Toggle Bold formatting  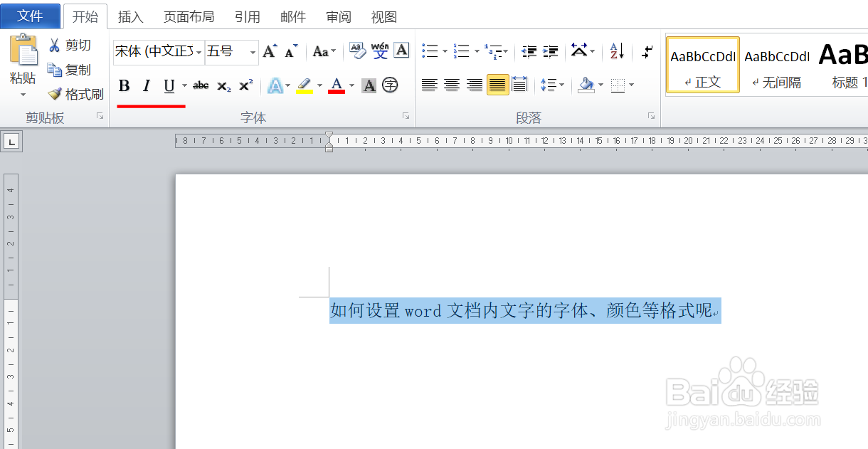click(x=124, y=86)
